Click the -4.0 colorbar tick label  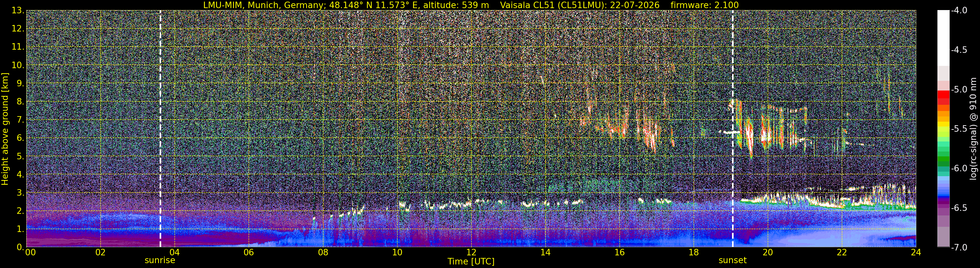pos(959,10)
